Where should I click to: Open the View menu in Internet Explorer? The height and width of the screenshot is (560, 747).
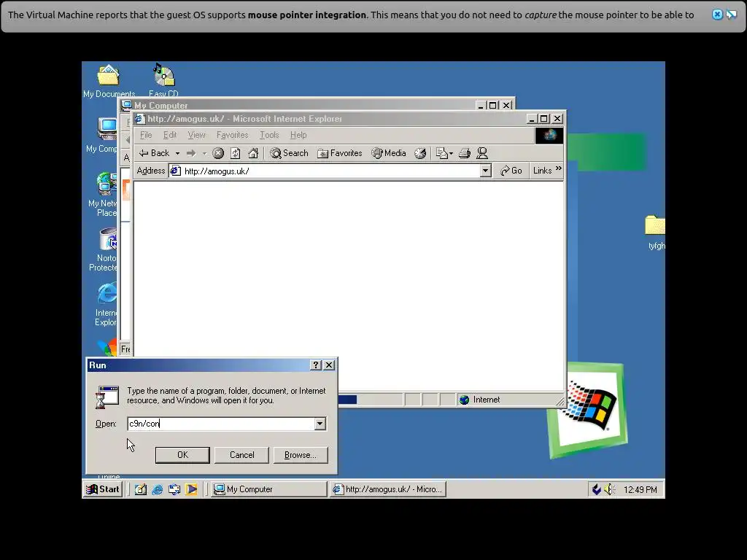pyautogui.click(x=196, y=135)
